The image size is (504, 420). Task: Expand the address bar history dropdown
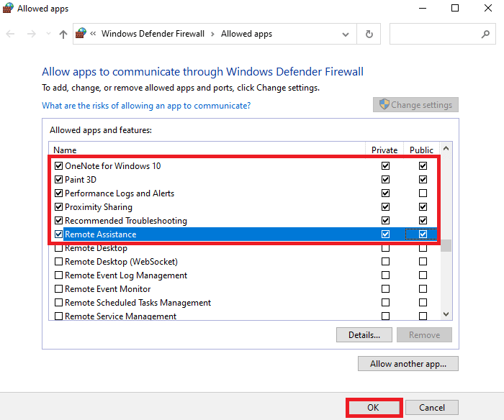pos(346,34)
